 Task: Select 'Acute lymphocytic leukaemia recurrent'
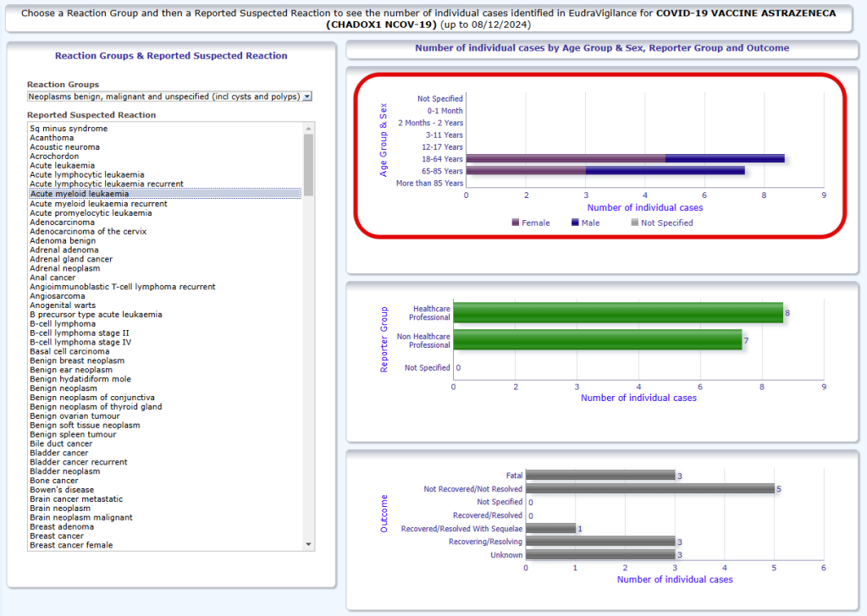click(x=107, y=184)
